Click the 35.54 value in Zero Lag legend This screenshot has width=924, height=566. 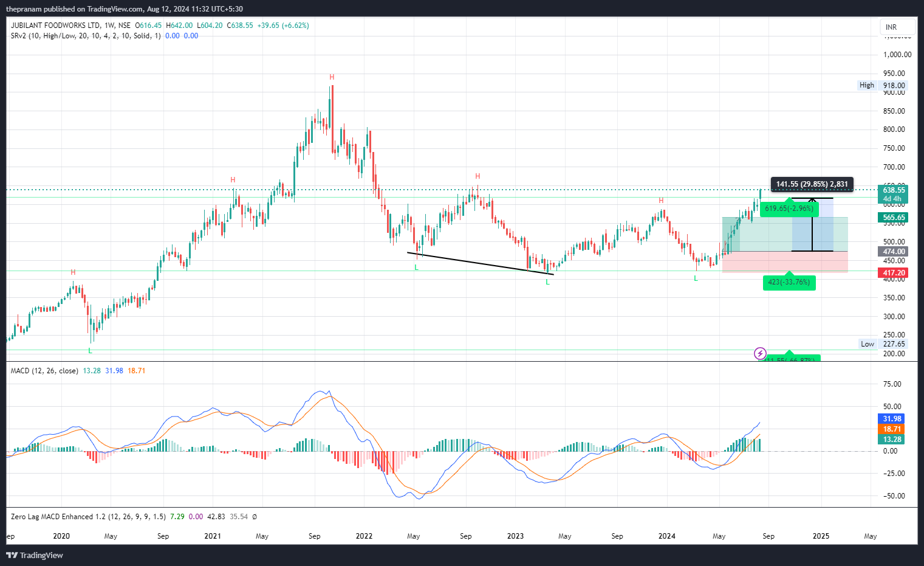pyautogui.click(x=239, y=517)
